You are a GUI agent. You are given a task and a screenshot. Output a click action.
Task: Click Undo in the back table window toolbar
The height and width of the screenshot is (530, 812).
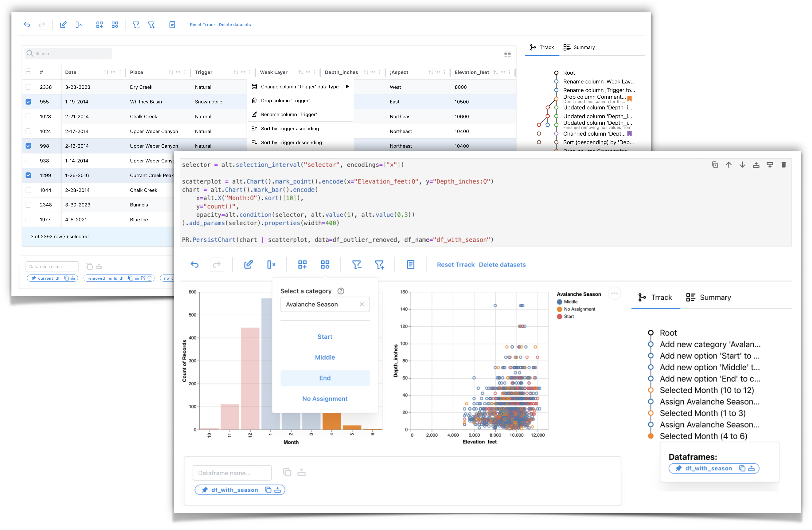click(27, 25)
